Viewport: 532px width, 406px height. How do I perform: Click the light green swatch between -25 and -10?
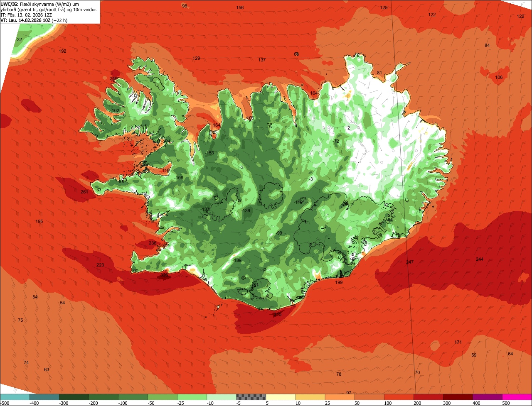(x=192, y=397)
